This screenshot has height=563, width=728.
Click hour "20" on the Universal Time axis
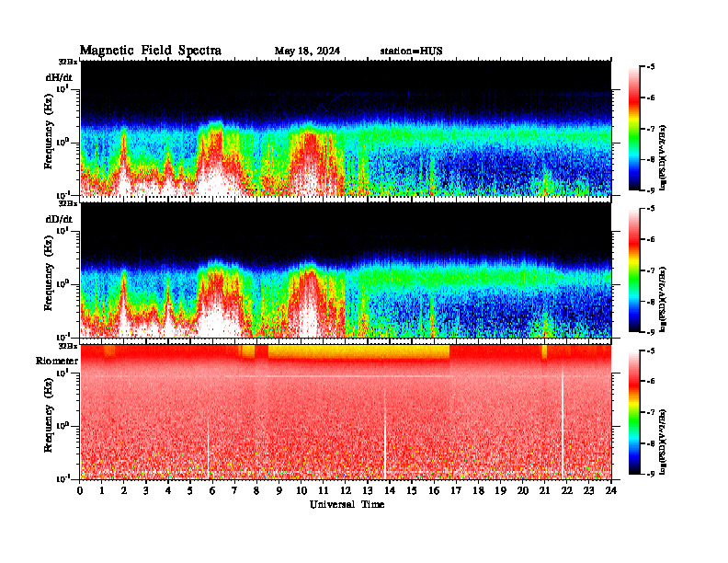pos(522,490)
